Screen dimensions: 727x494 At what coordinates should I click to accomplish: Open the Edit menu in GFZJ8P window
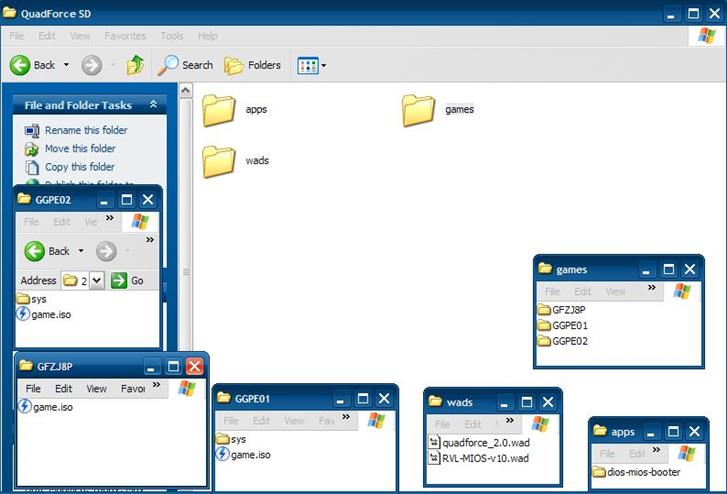tap(64, 389)
